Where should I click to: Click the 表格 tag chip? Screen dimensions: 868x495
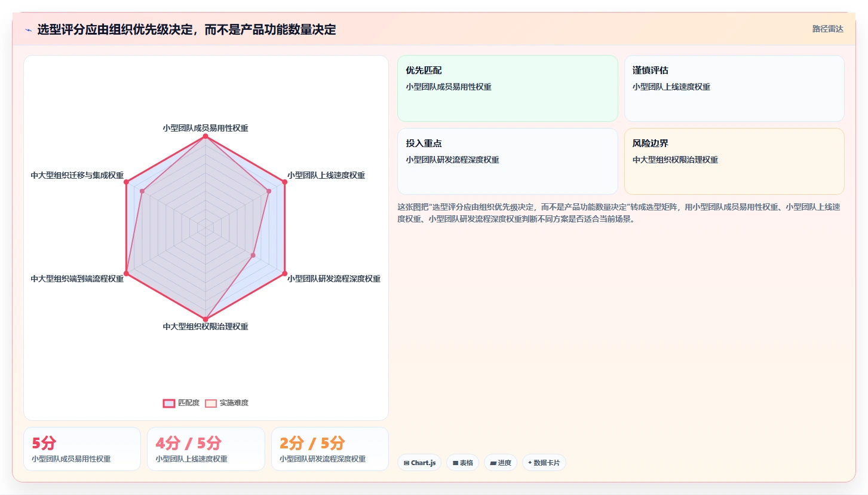462,463
